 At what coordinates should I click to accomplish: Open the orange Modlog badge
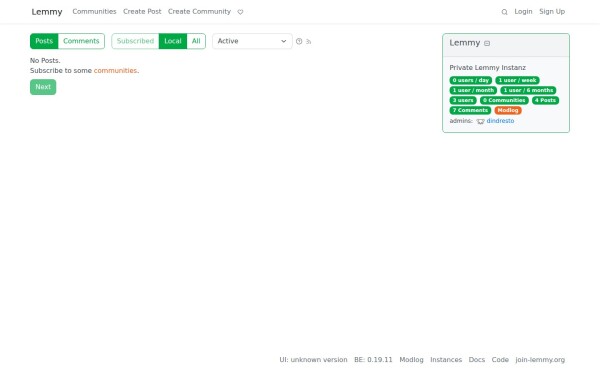(x=508, y=110)
